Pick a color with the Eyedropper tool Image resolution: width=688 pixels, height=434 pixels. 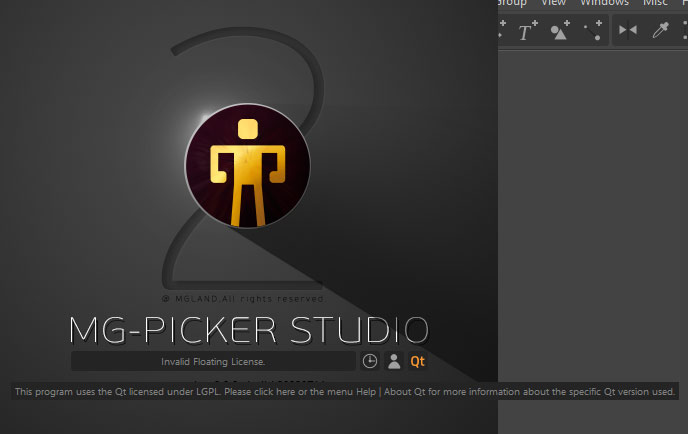[659, 31]
